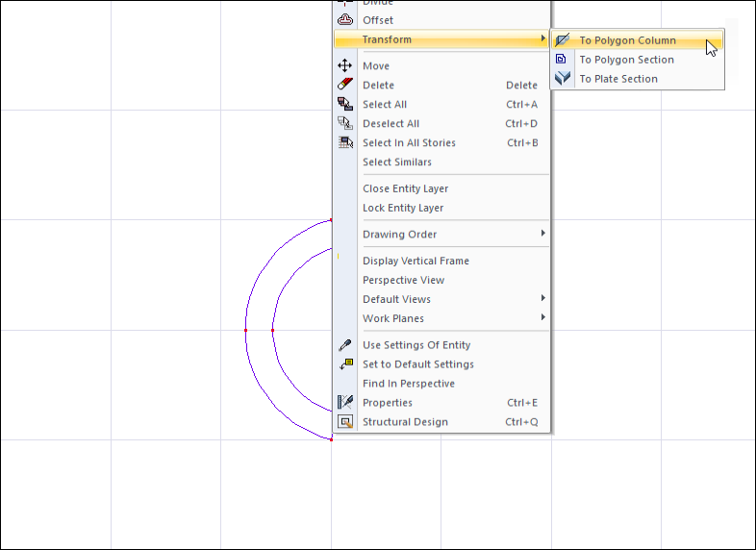Viewport: 756px width, 550px height.
Task: Click the Select All icon
Action: 345,104
